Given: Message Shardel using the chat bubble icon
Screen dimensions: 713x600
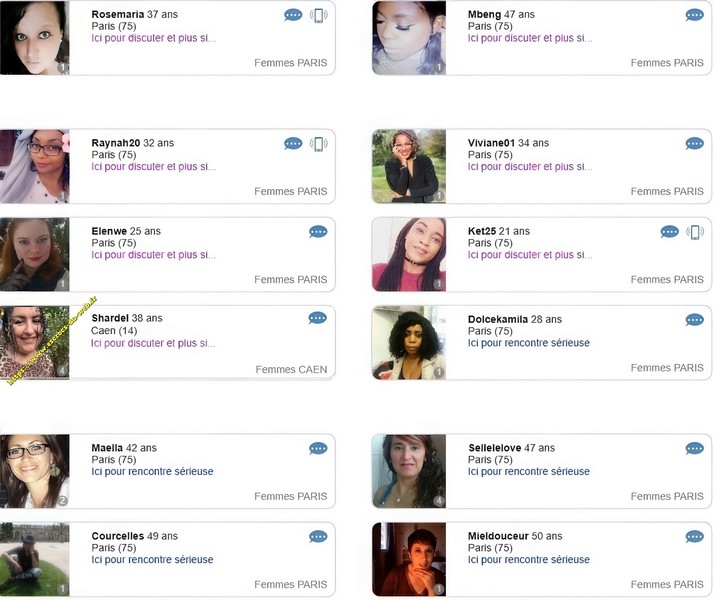Looking at the screenshot, I should [x=317, y=318].
